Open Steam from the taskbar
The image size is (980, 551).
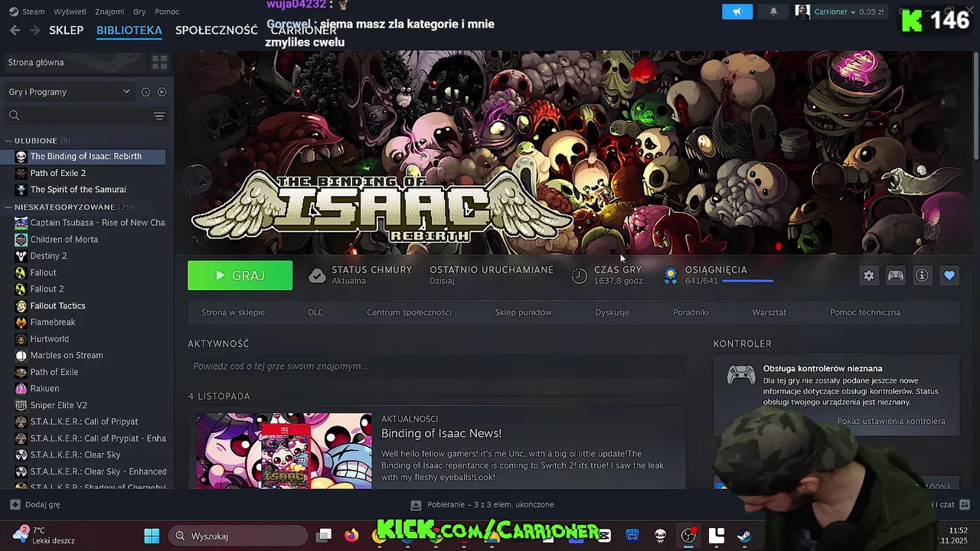(743, 536)
